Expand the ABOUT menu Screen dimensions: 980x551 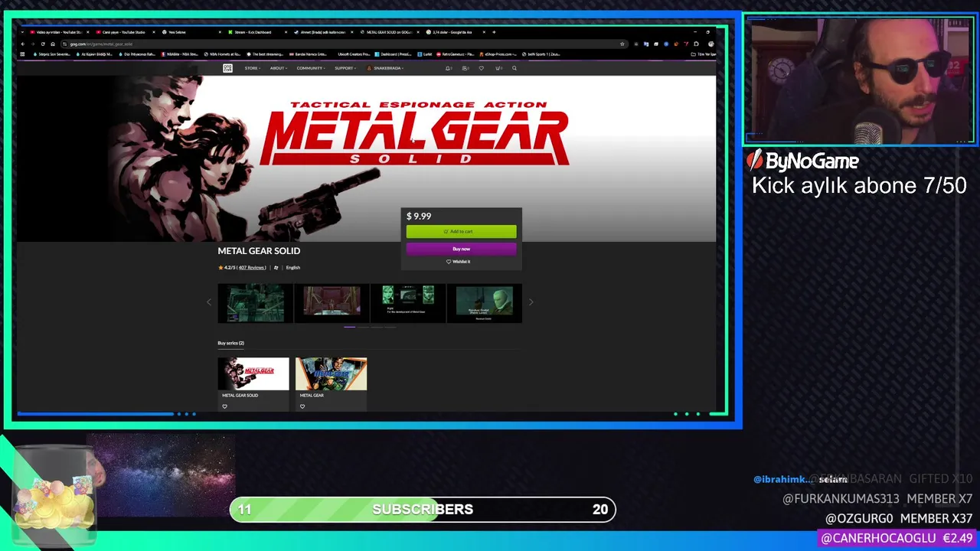277,68
